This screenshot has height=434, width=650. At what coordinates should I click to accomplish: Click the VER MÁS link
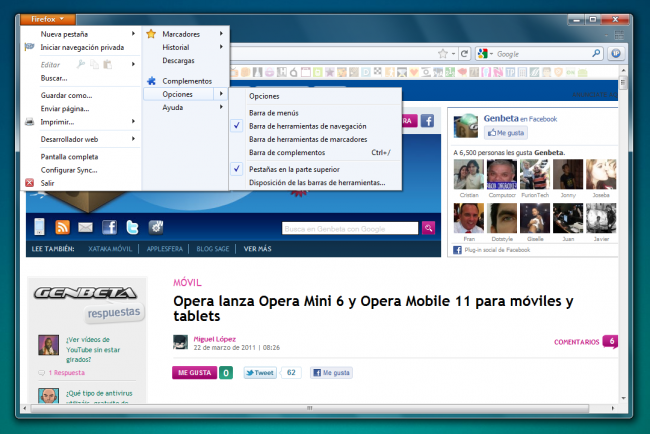257,249
